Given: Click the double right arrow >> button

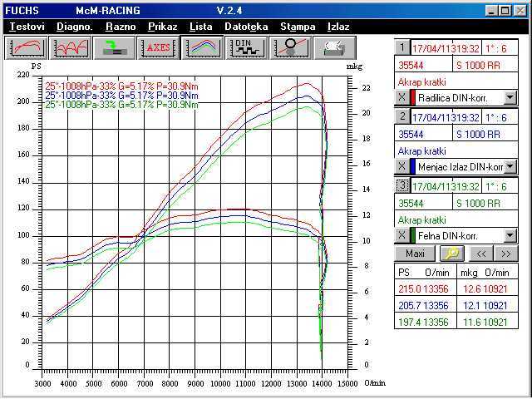Looking at the screenshot, I should [x=505, y=254].
